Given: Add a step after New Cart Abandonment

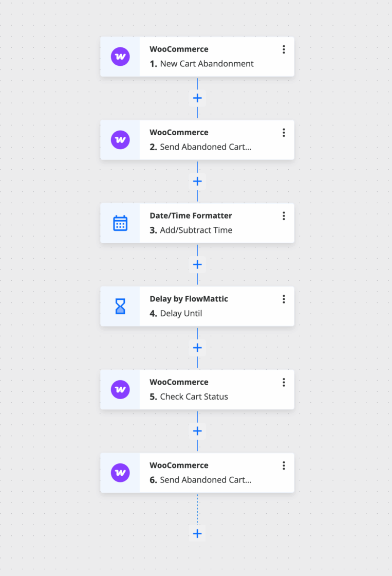Looking at the screenshot, I should [197, 98].
